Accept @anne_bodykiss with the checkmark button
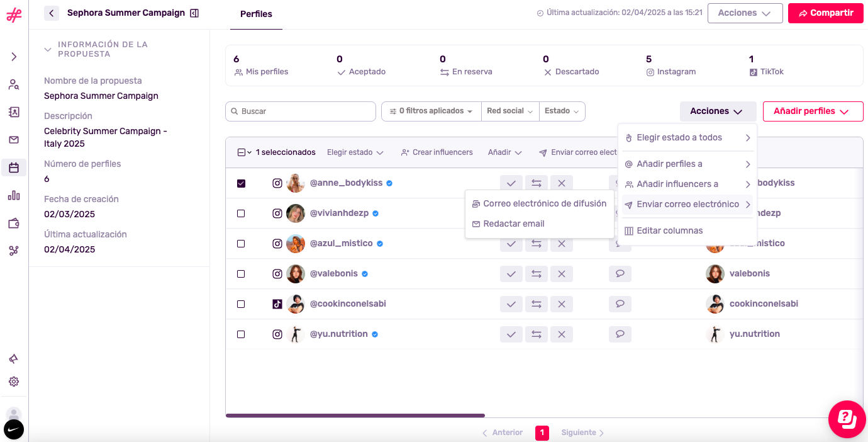 tap(511, 183)
